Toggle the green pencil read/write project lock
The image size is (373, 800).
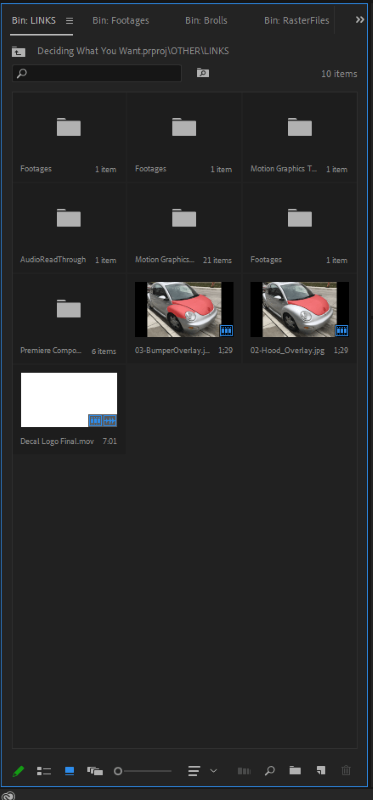(x=18, y=770)
